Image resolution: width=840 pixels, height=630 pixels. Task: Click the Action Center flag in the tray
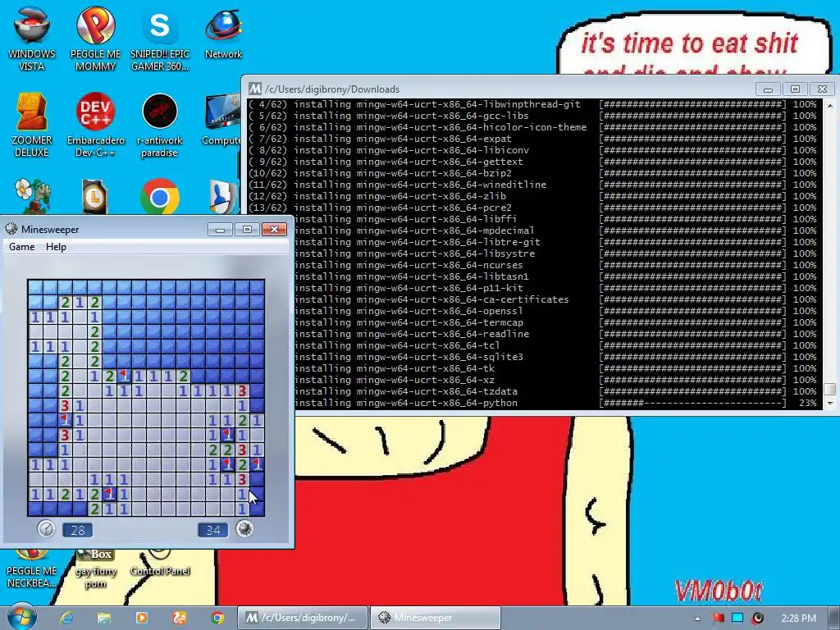[x=718, y=619]
